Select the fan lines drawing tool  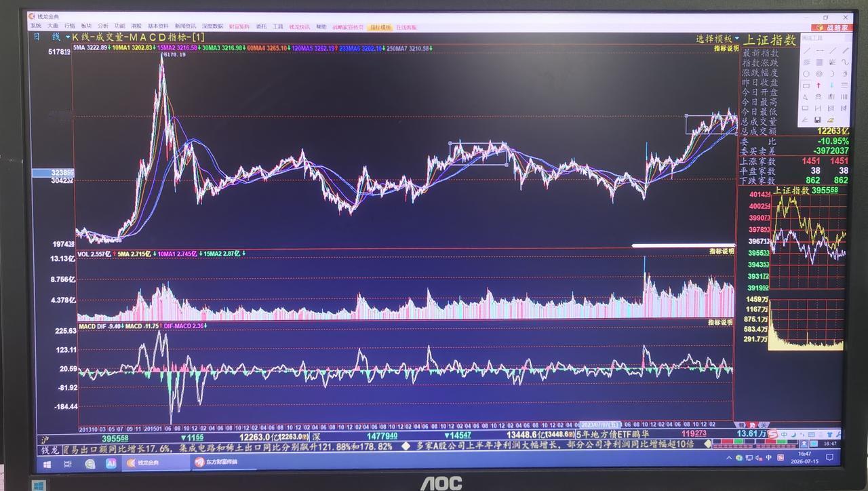click(833, 62)
